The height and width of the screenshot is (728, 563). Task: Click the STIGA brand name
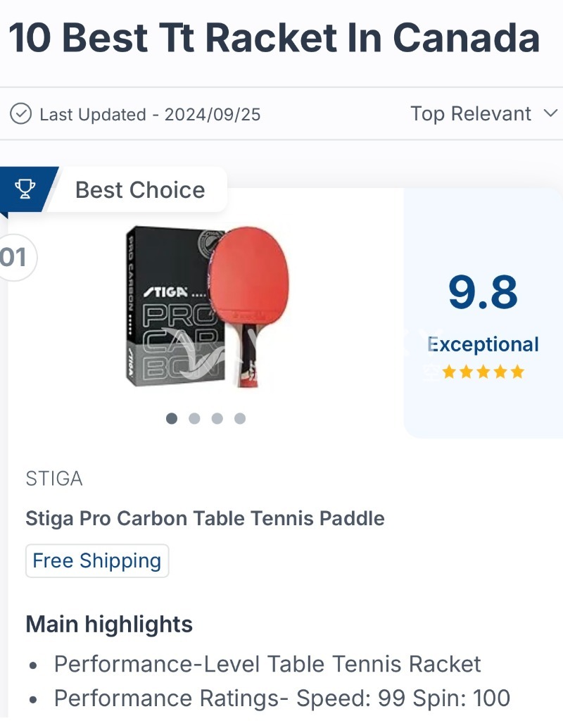[x=54, y=479]
